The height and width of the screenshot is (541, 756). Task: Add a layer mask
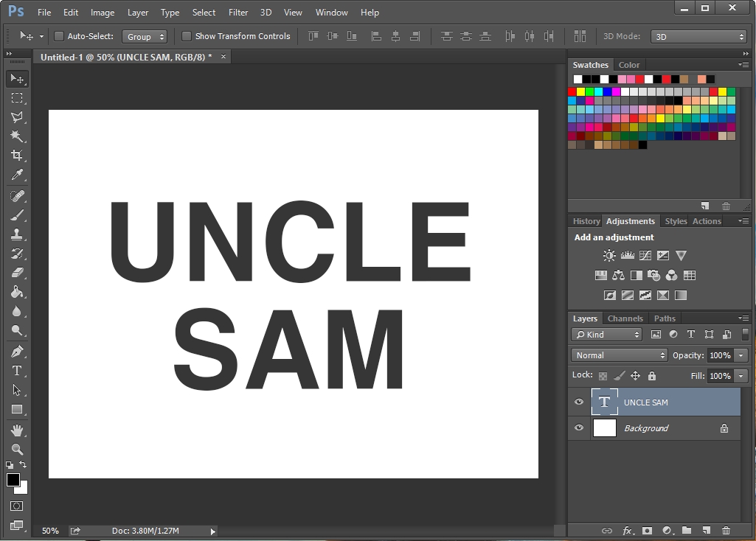click(647, 531)
